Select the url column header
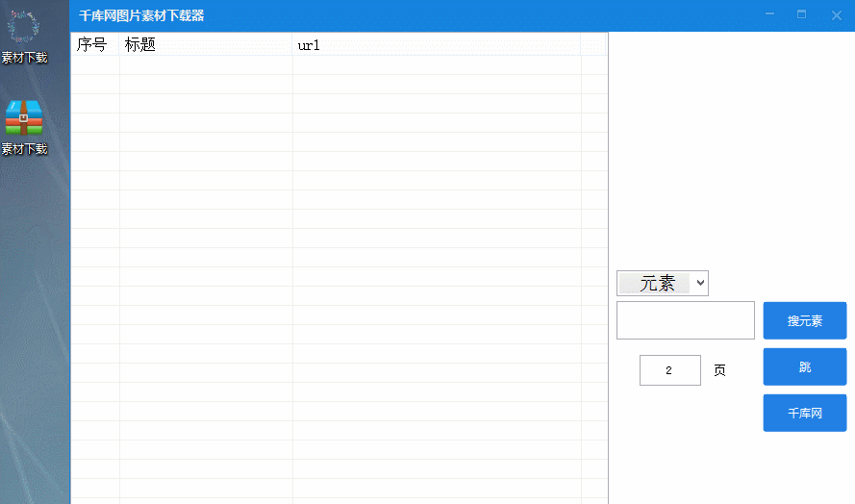 [x=436, y=44]
